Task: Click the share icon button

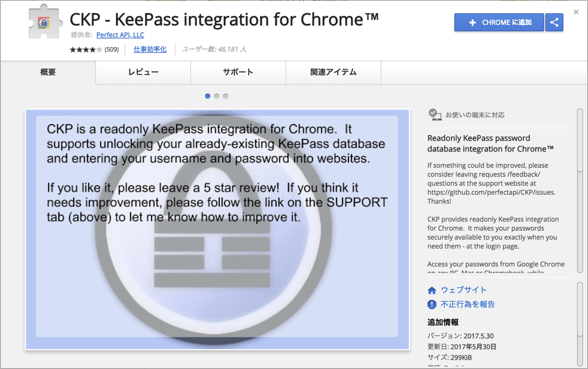Action: point(554,22)
